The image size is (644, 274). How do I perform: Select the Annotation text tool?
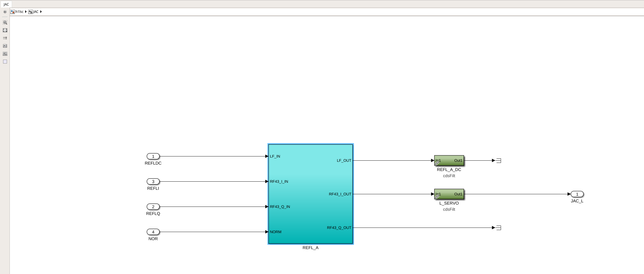[5, 46]
